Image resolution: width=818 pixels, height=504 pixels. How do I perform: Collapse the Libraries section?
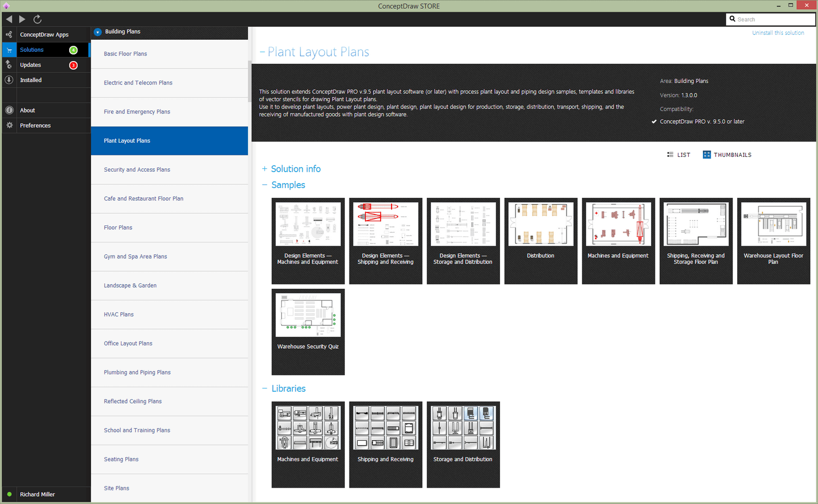pos(264,388)
